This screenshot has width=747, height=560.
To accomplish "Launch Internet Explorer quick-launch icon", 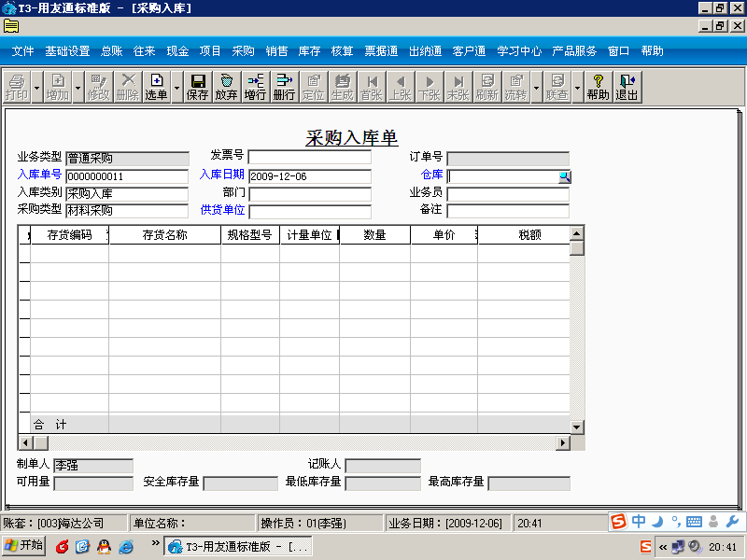I will (126, 547).
